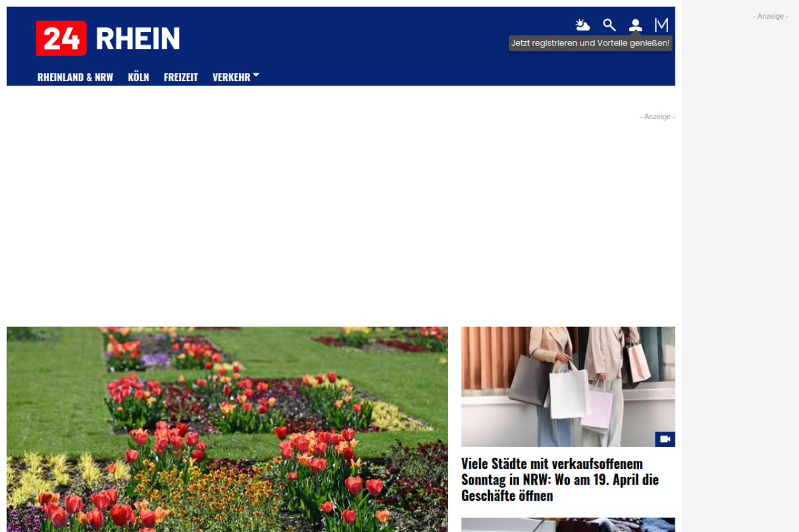
Task: Open the weather forecast sun-cloud icon
Action: click(x=582, y=25)
